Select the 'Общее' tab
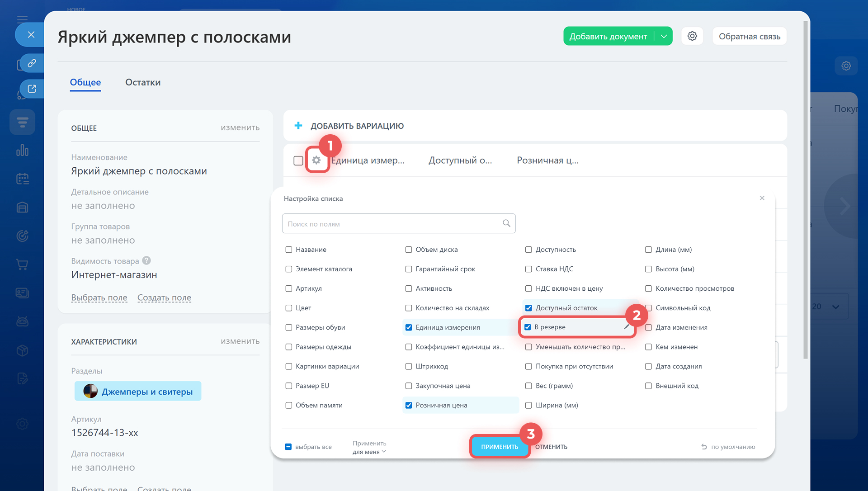Image resolution: width=868 pixels, height=491 pixels. (85, 82)
